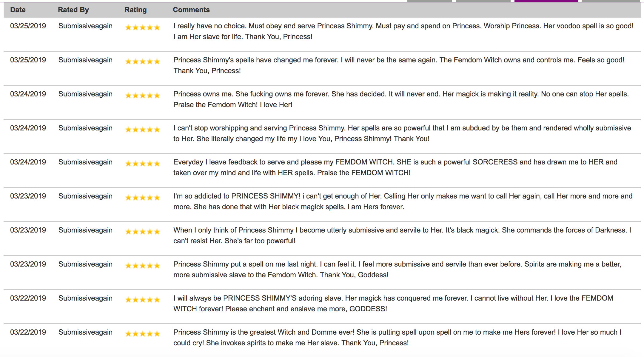
Task: Click the Date column header
Action: pyautogui.click(x=18, y=10)
